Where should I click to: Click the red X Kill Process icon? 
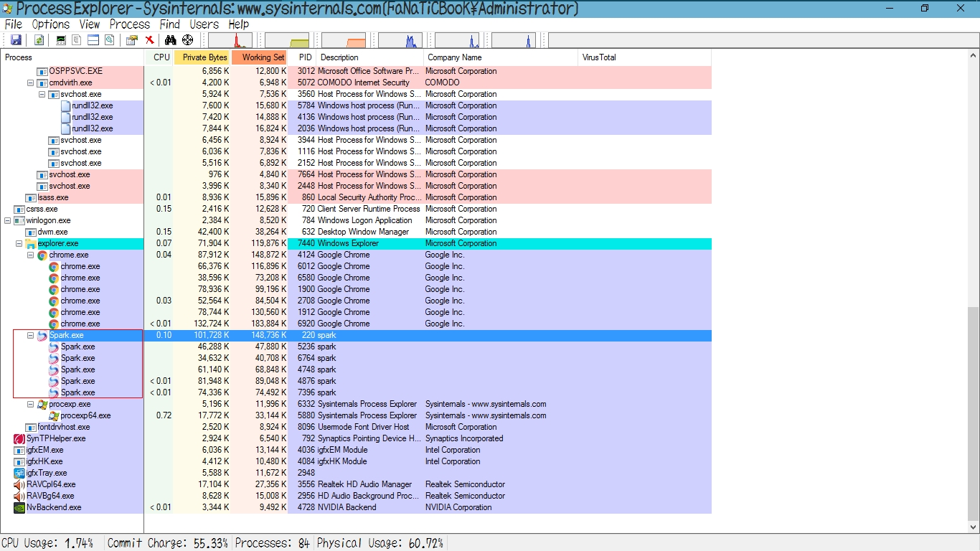tap(149, 40)
